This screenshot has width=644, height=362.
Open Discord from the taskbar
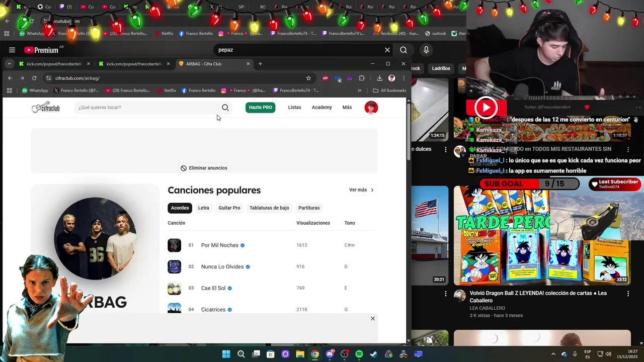pos(330,354)
